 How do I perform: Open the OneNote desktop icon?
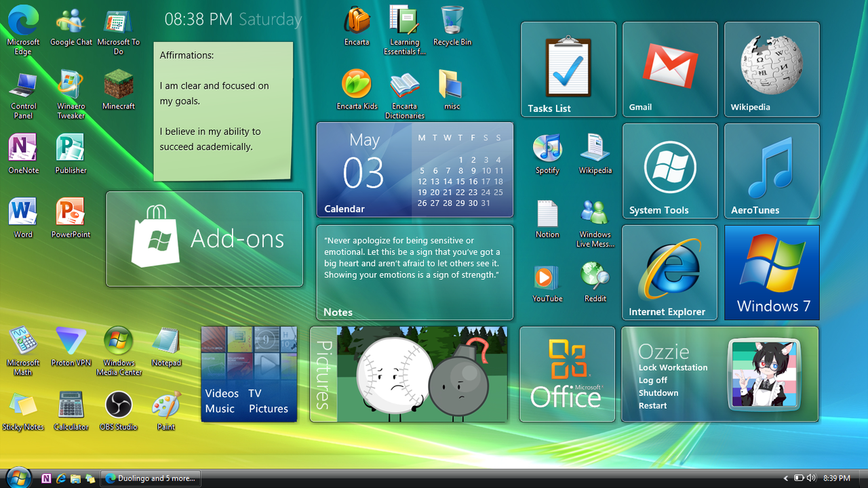(x=23, y=154)
